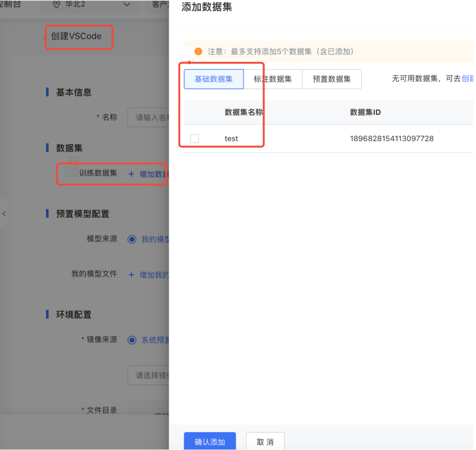Select the 我的模型 radio button
Image resolution: width=476 pixels, height=450 pixels.
coord(132,239)
